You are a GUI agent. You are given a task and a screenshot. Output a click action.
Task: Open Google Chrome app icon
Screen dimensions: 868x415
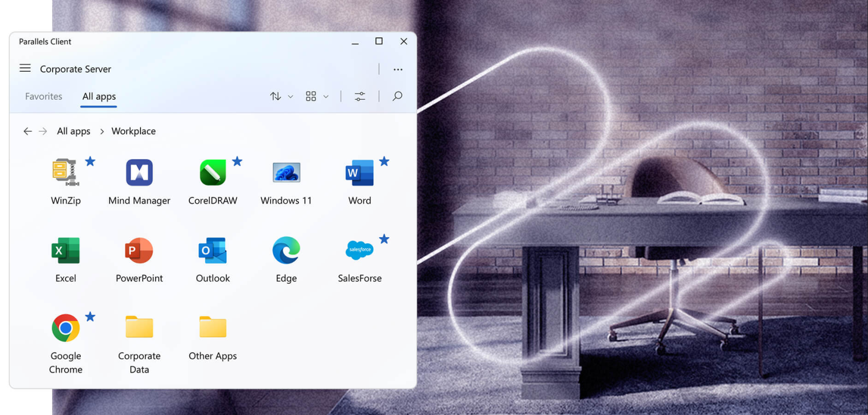click(66, 328)
